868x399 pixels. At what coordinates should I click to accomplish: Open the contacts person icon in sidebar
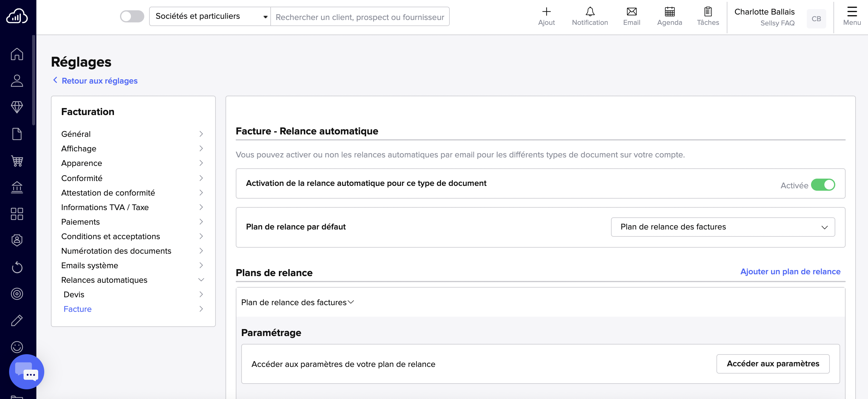(x=17, y=81)
